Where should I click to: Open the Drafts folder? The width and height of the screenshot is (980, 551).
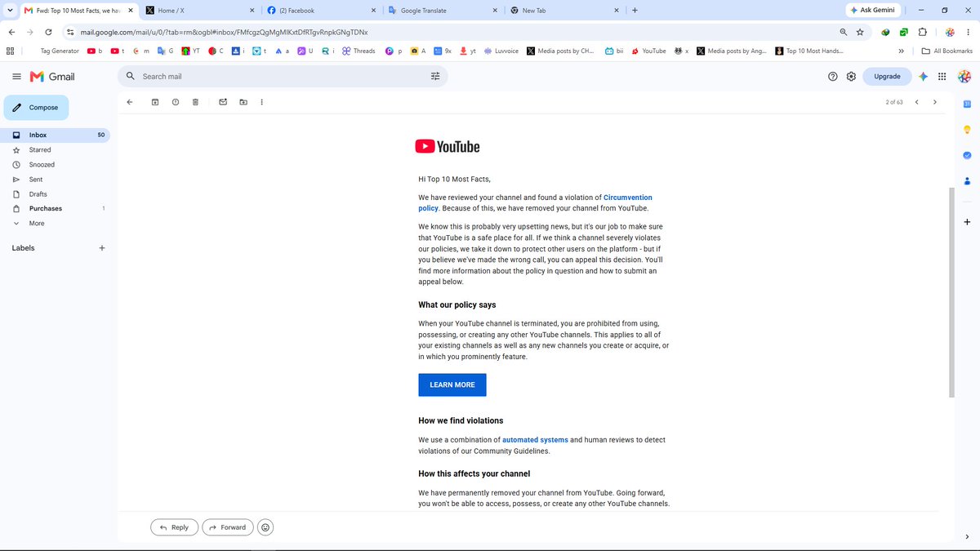[x=55, y=194]
